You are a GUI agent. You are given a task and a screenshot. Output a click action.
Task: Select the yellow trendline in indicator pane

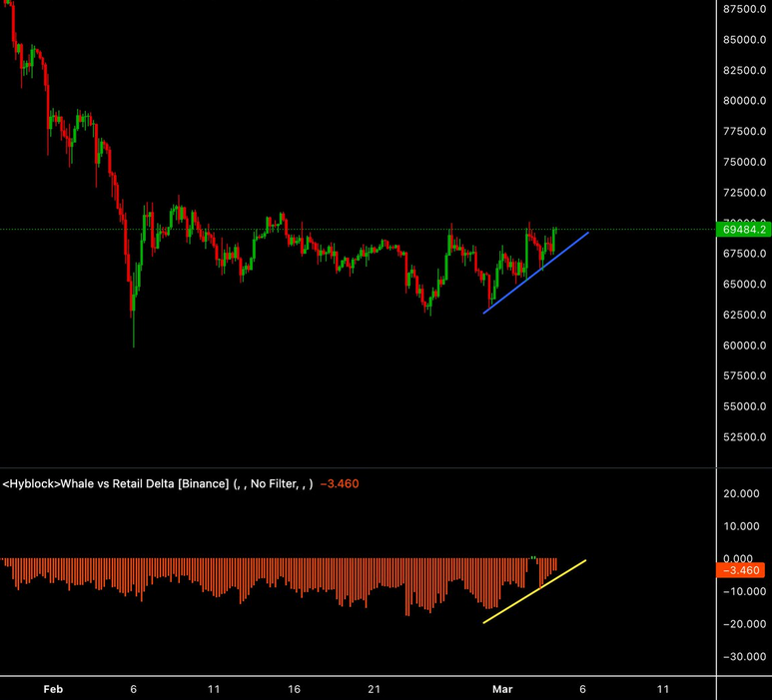(x=535, y=591)
